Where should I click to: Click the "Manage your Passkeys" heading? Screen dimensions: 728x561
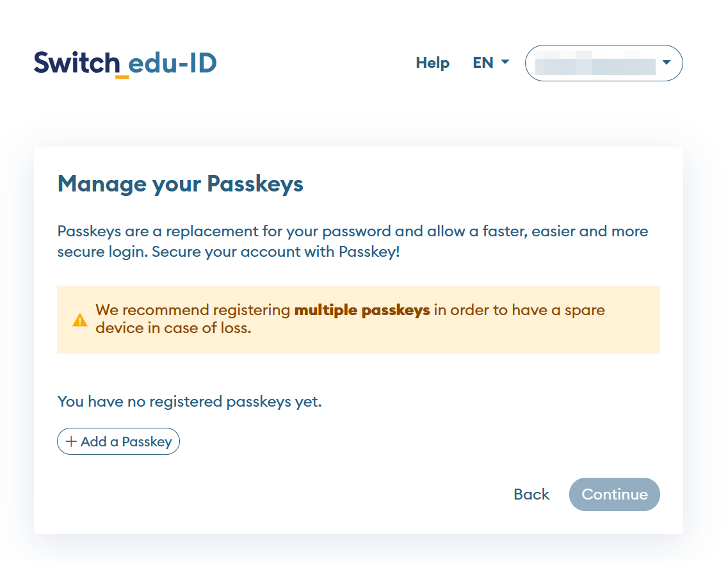[x=181, y=184]
